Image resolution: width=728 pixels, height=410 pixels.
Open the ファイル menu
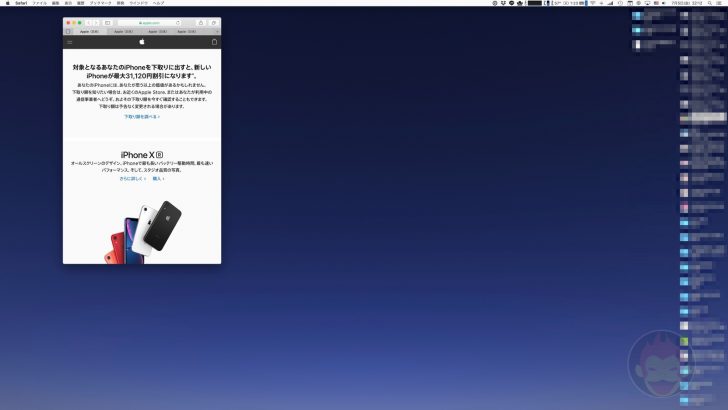click(x=39, y=3)
